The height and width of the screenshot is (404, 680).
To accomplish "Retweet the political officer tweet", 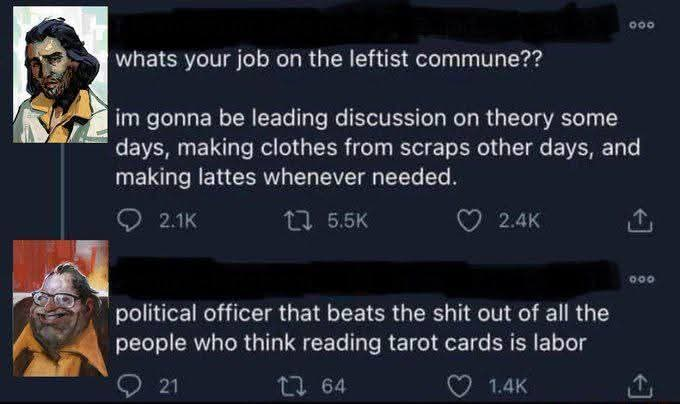I will (292, 386).
